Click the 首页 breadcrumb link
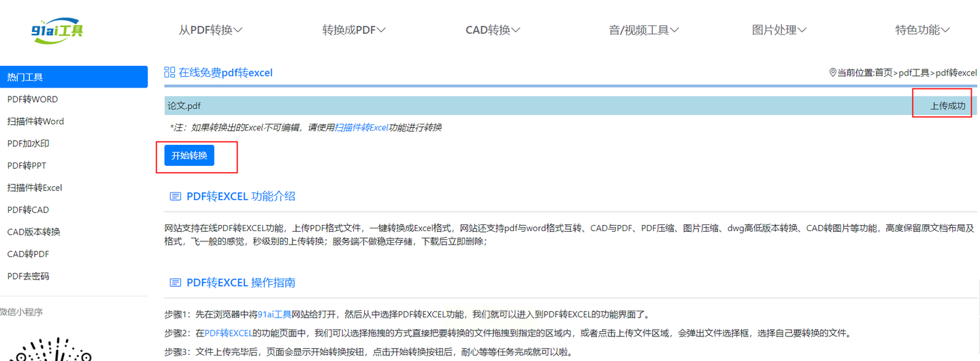Screen dimensions: 980x361 (x=883, y=73)
